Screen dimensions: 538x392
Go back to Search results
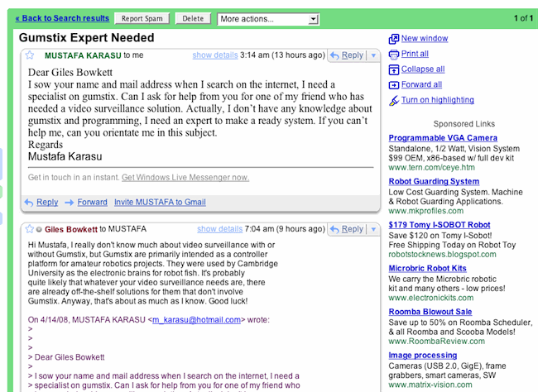click(62, 18)
